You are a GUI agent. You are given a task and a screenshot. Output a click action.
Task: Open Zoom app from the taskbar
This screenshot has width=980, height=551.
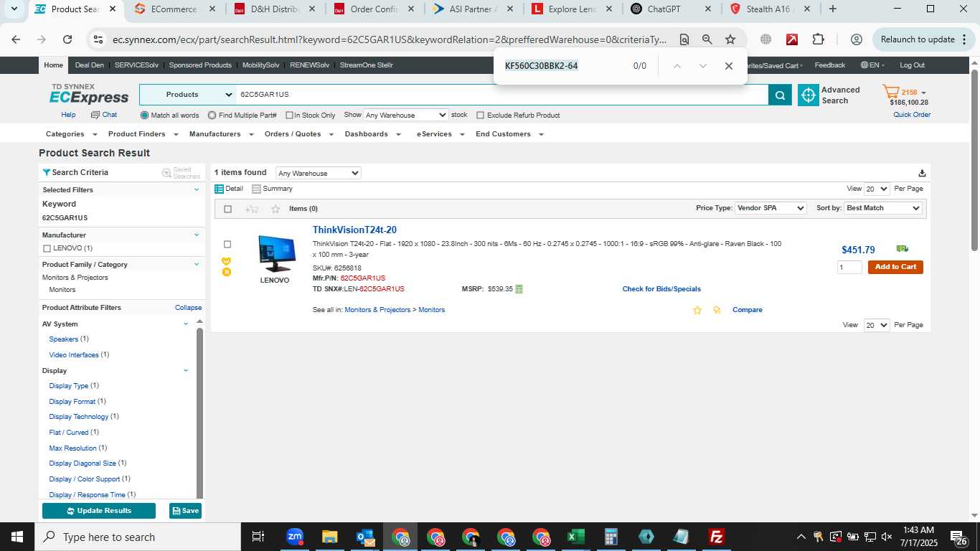click(x=295, y=537)
